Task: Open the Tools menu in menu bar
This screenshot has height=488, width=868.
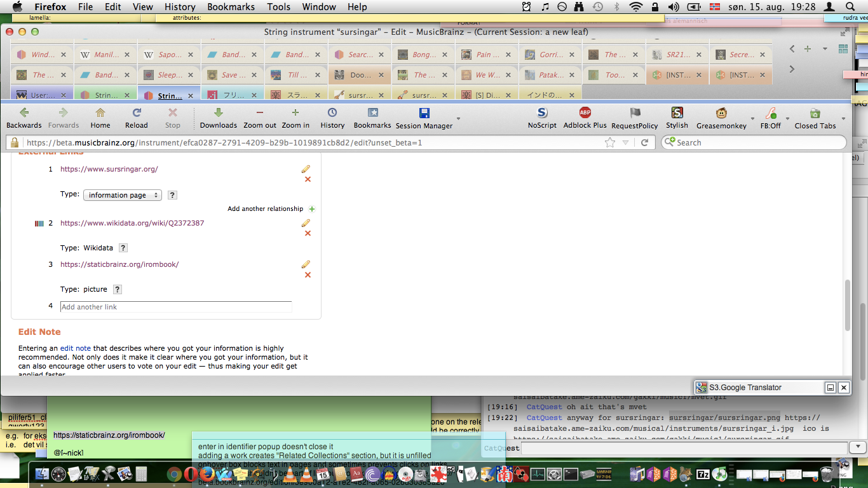Action: 278,7
